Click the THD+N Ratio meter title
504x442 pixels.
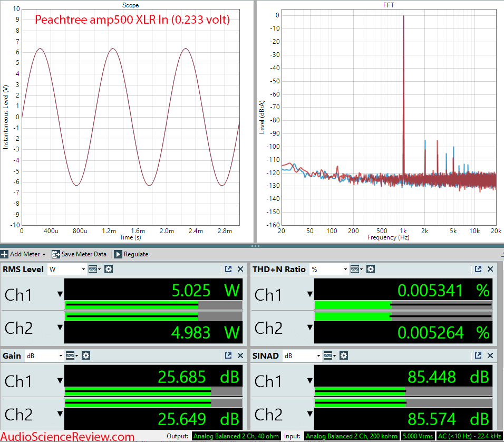point(279,269)
